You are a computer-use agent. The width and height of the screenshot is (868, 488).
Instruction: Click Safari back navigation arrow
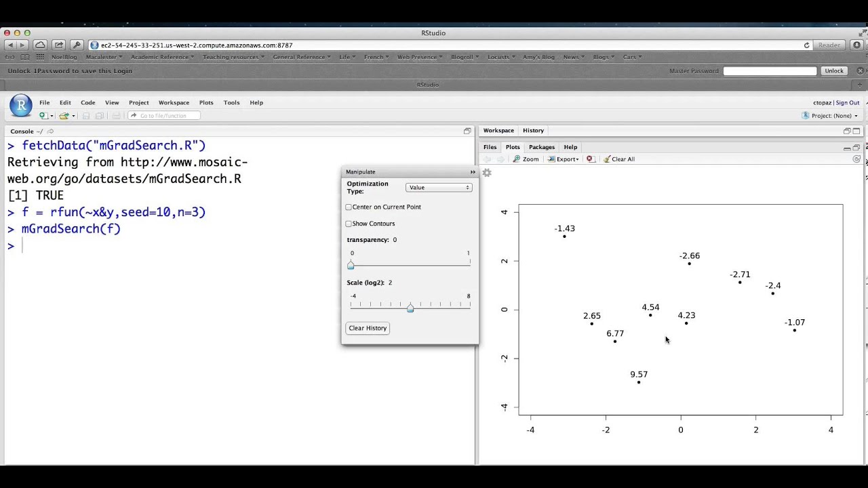[9, 45]
